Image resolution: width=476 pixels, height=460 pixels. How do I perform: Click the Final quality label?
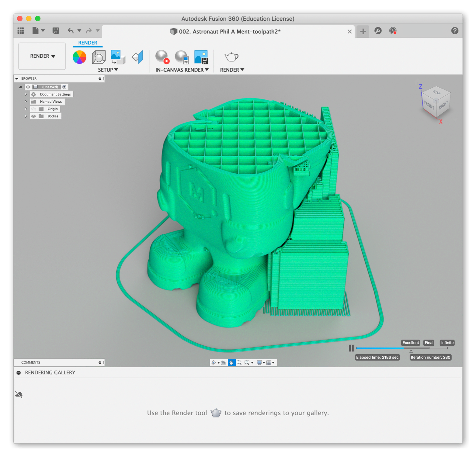coord(429,343)
